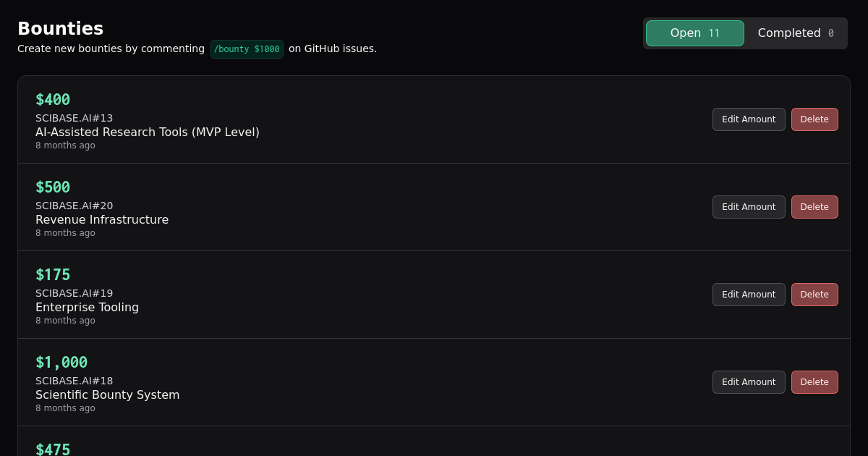Open the Enterprise Tooling bounty title
This screenshot has width=868, height=456.
point(87,307)
